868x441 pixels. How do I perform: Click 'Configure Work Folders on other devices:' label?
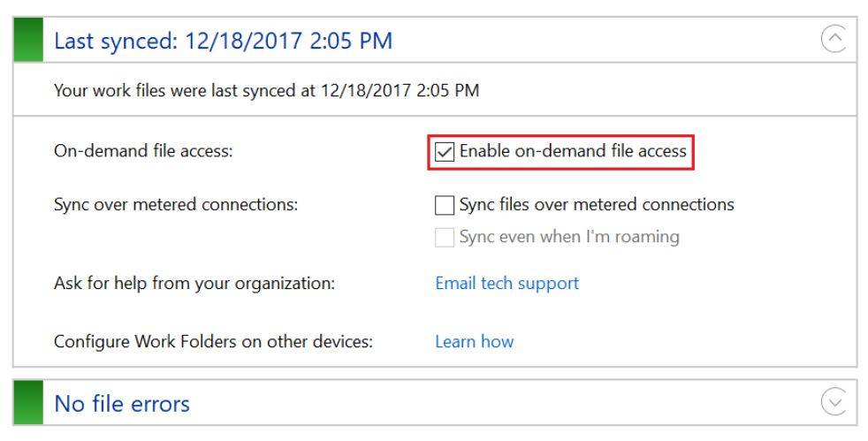[x=213, y=341]
